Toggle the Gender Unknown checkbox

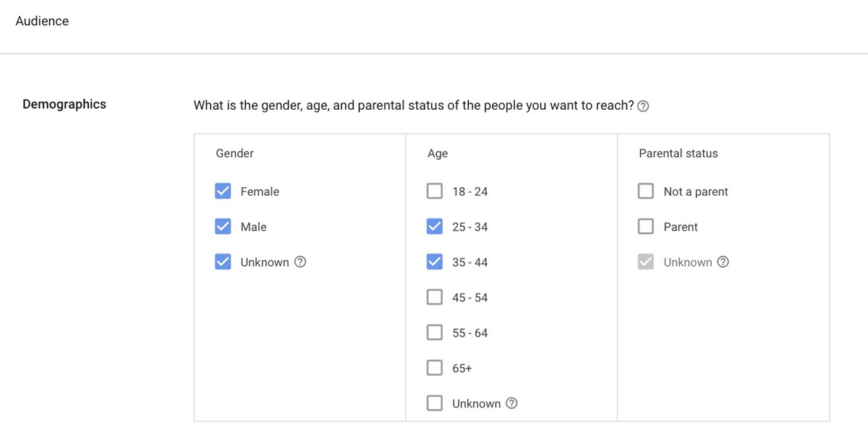(x=223, y=262)
